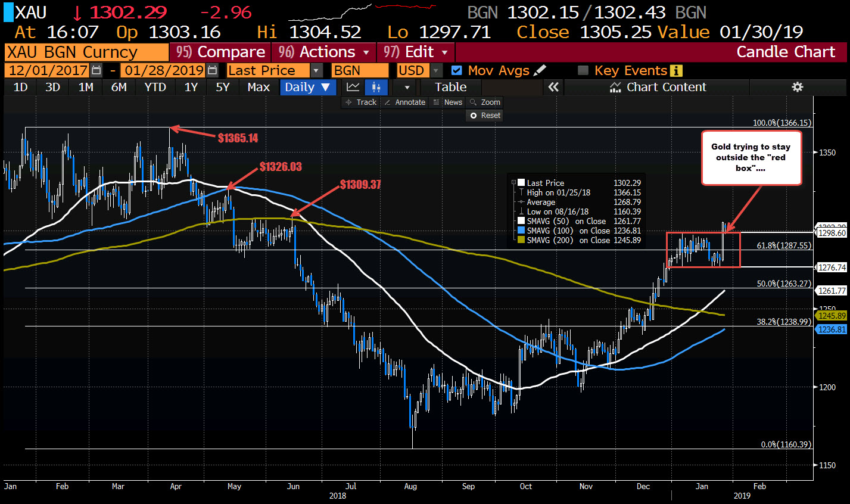Image resolution: width=850 pixels, height=504 pixels.
Task: Toggle the Mov Avgs checkbox
Action: click(457, 70)
